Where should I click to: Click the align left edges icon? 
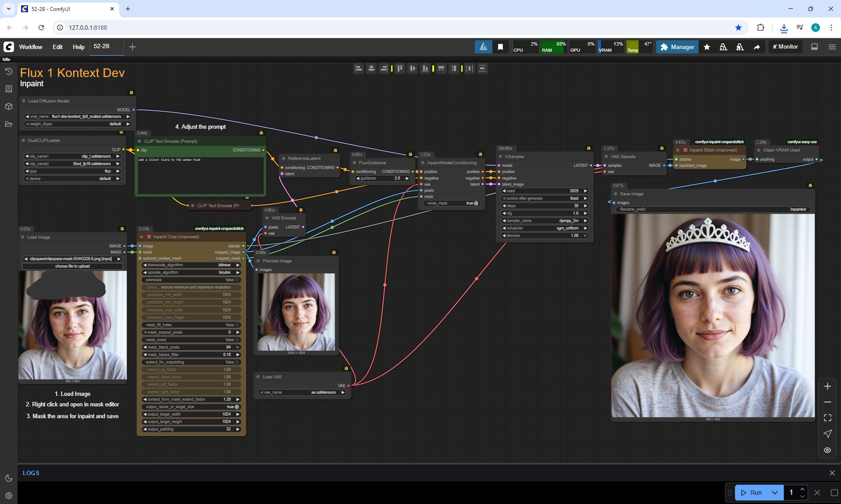[359, 68]
